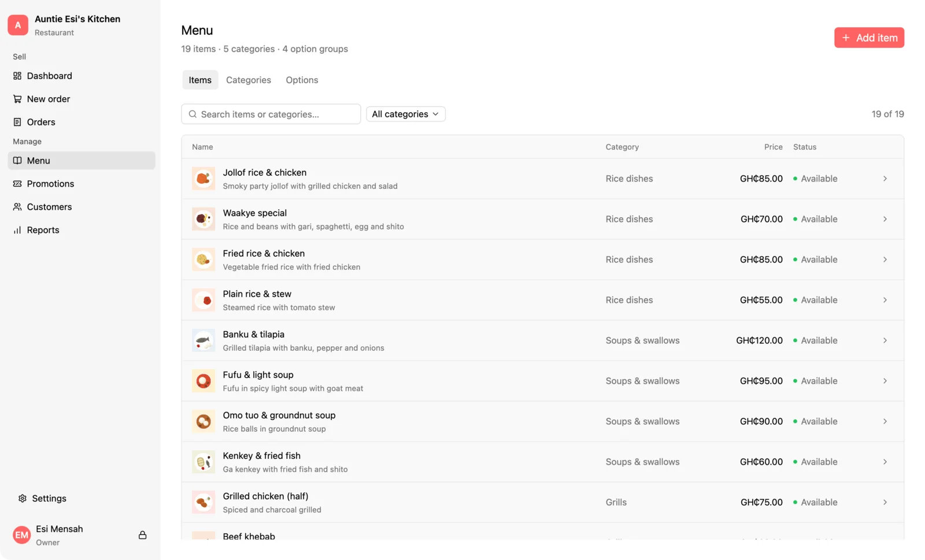
Task: Switch to the Items tab
Action: pos(200,80)
